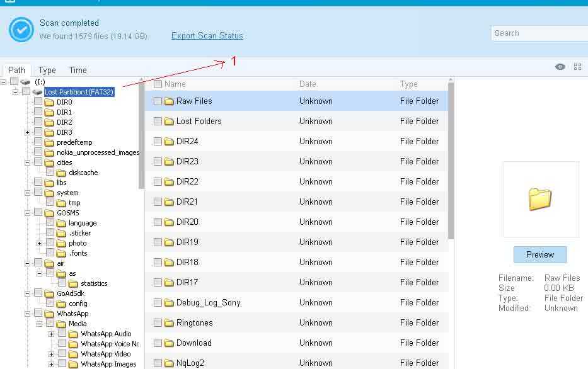Click the large folder preview thumbnail
Viewport: 588px width, 369px height.
[x=540, y=199]
